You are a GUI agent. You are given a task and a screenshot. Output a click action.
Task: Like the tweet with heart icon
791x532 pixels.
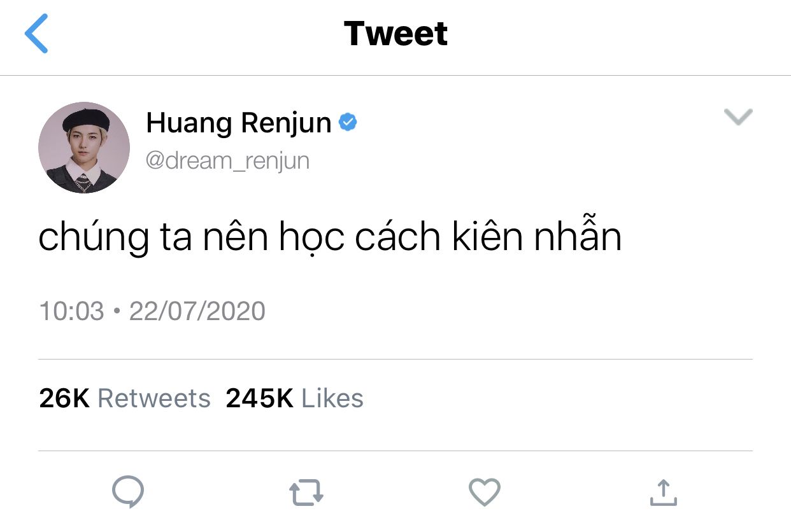click(x=485, y=493)
